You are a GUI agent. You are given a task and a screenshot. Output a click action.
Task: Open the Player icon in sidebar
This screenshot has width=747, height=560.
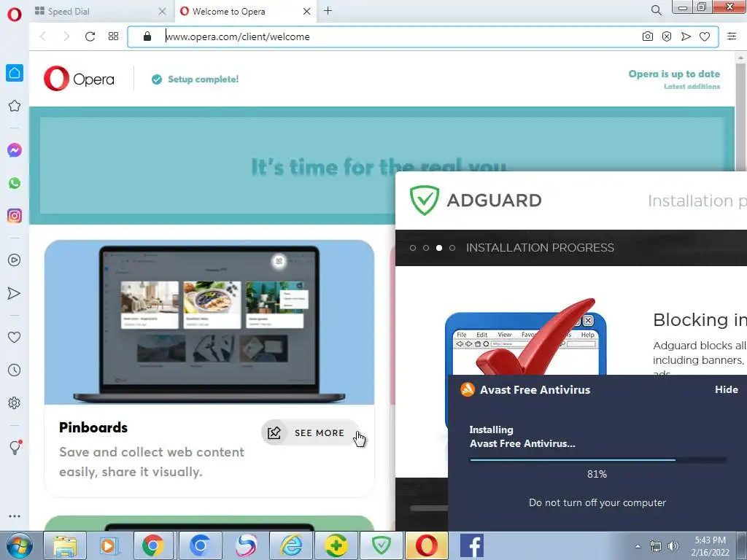15,260
